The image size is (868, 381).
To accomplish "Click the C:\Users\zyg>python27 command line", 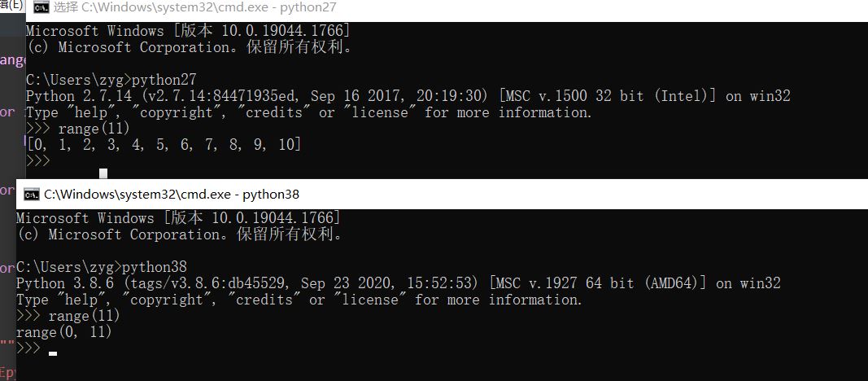I will 111,80.
